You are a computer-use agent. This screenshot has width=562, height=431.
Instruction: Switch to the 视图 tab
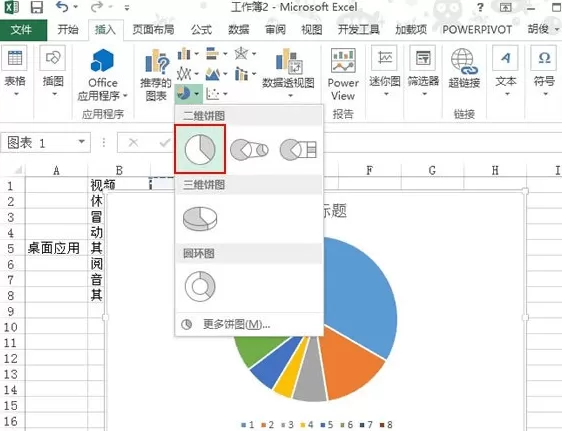point(311,30)
